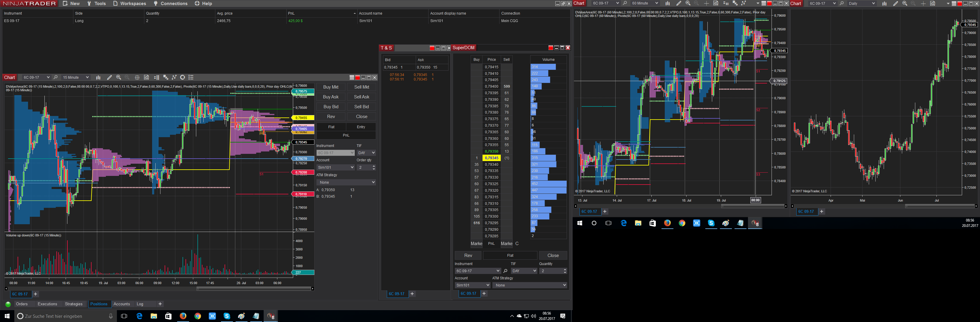Zoom in on the Daily chart

(x=905, y=3)
